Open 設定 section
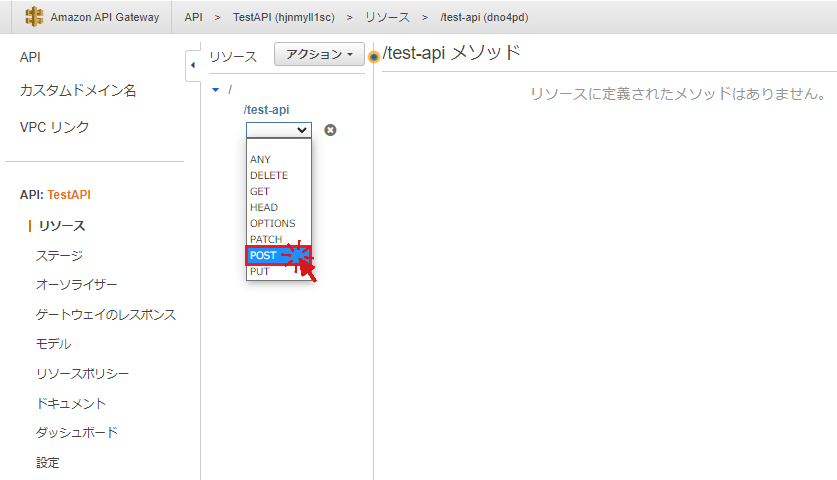 [48, 462]
